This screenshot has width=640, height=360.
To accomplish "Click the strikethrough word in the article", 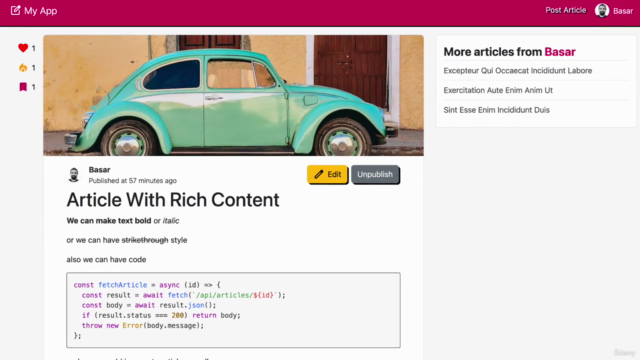I will [145, 240].
